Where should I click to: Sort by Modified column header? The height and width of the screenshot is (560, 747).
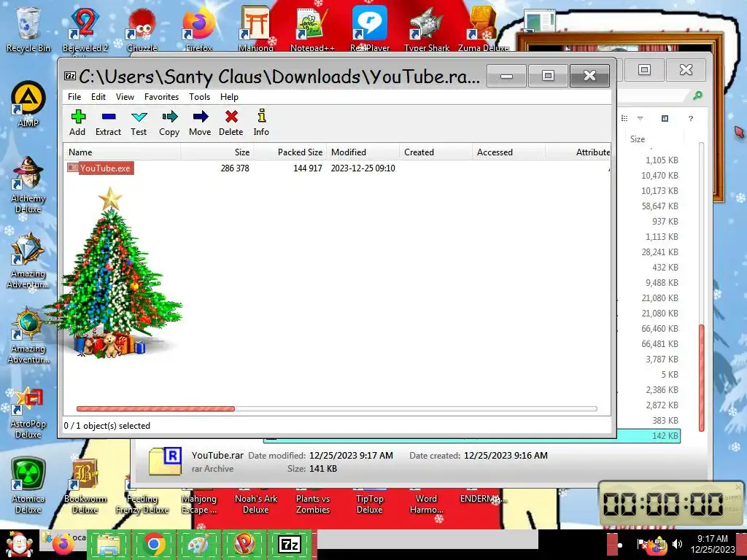pos(363,152)
